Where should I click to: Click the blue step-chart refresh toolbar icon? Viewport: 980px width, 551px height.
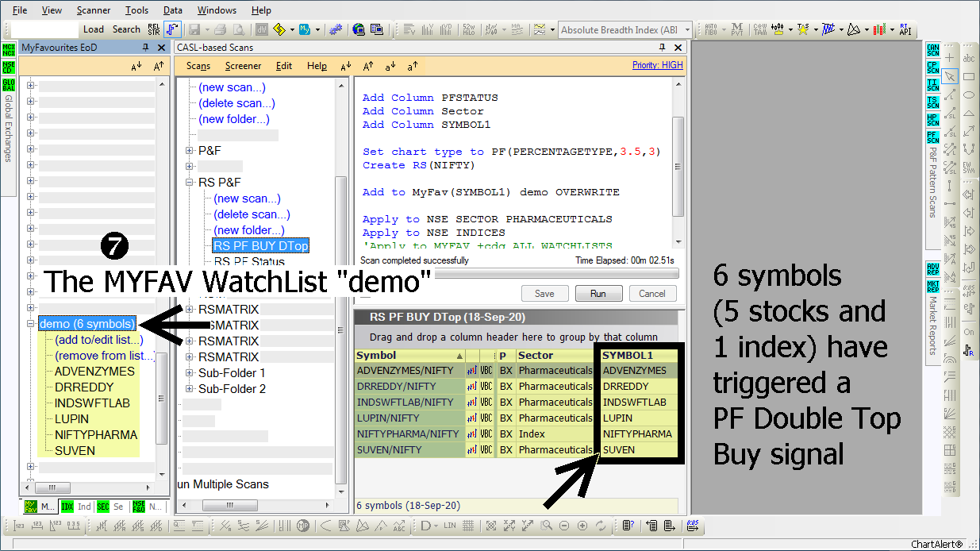pyautogui.click(x=172, y=29)
